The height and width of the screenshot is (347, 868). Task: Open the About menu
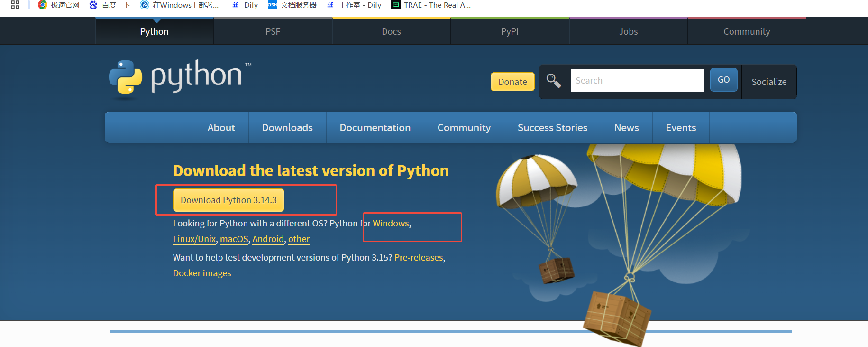pos(221,128)
